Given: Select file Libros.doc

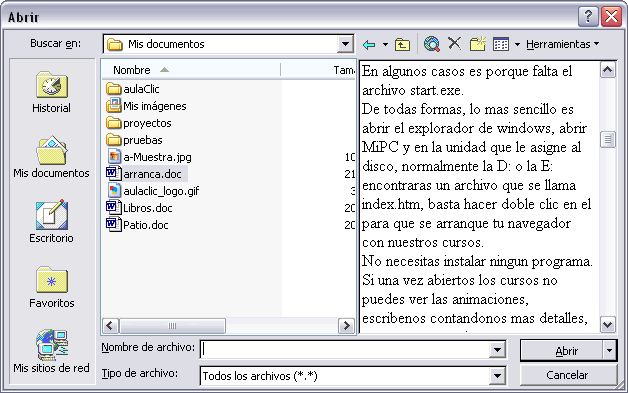Looking at the screenshot, I should click(139, 208).
